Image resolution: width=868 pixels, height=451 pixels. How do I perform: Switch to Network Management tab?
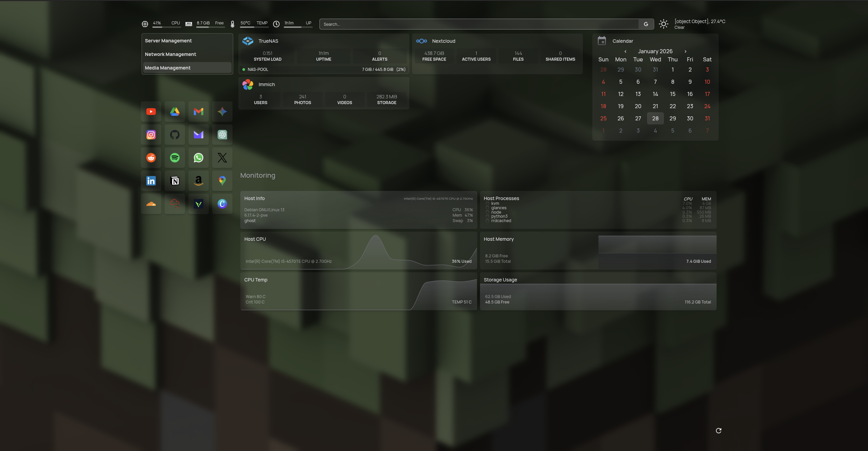click(x=187, y=54)
